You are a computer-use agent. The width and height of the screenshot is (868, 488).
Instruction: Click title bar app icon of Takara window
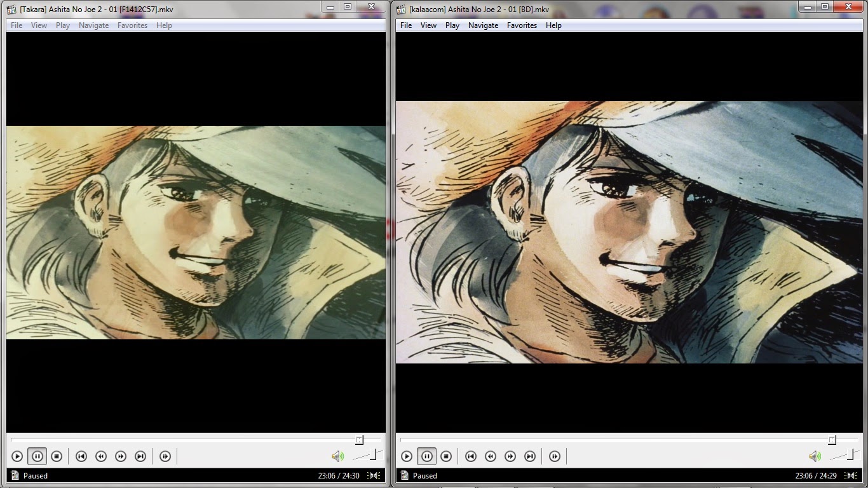click(x=11, y=9)
